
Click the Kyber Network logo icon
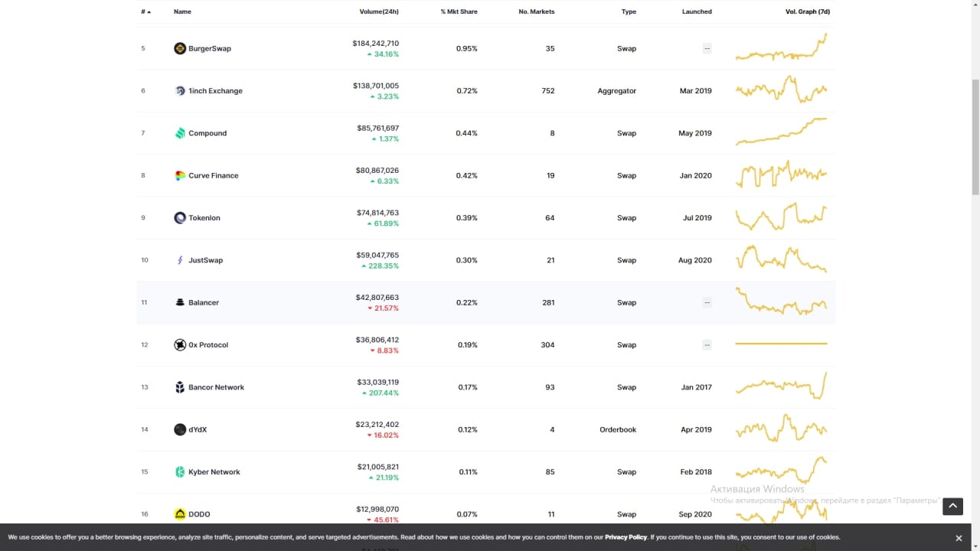pyautogui.click(x=180, y=471)
